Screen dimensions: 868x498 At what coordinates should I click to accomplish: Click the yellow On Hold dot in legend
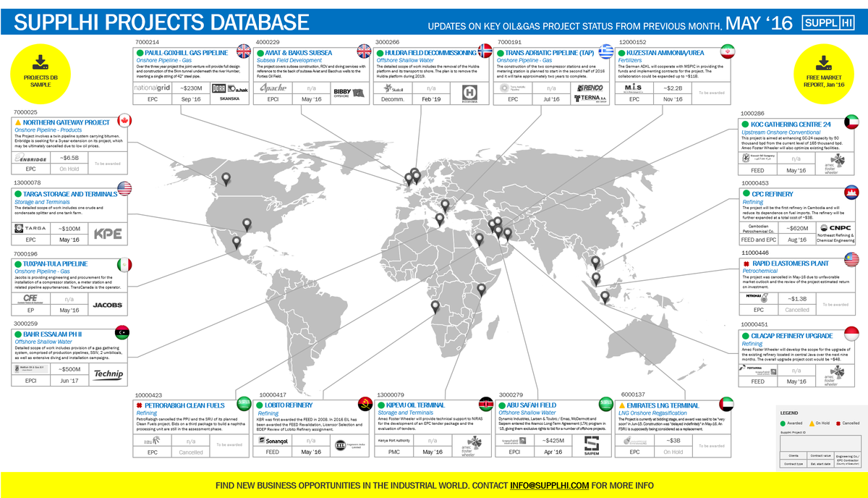coord(811,423)
